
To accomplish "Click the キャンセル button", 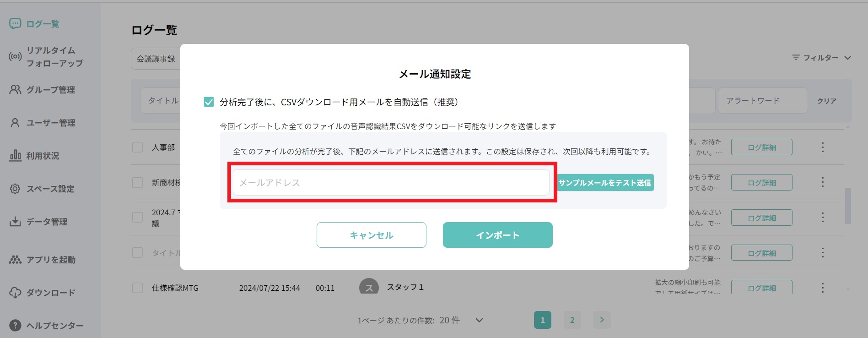I will pos(372,235).
